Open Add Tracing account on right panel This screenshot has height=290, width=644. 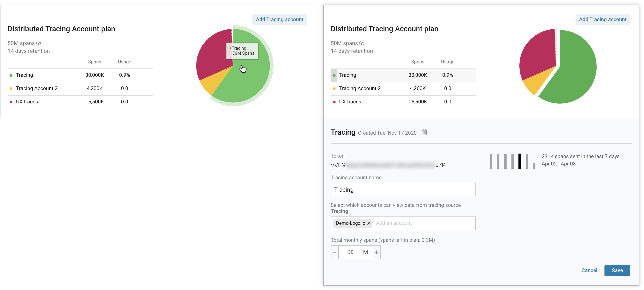[x=602, y=19]
